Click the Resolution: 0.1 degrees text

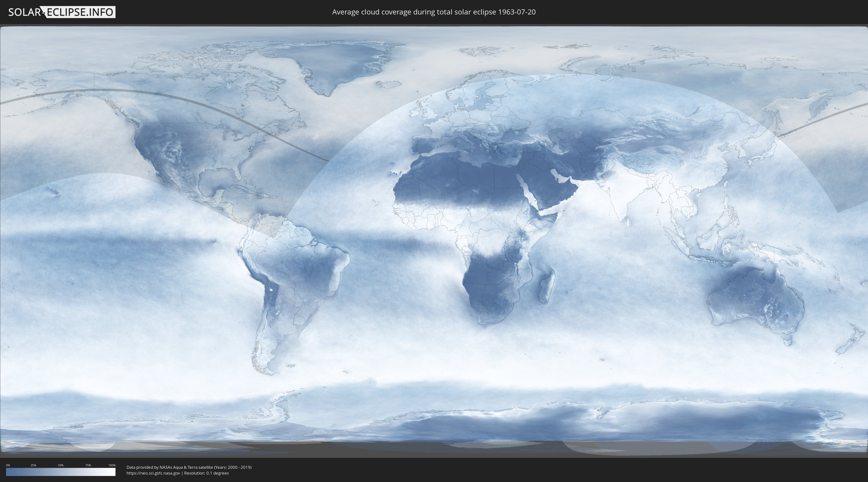pos(206,473)
